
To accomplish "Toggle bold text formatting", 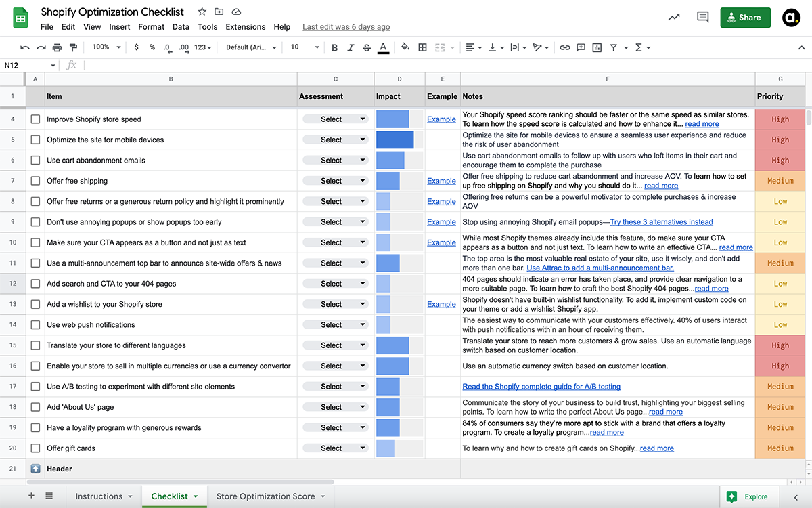I will (x=334, y=47).
